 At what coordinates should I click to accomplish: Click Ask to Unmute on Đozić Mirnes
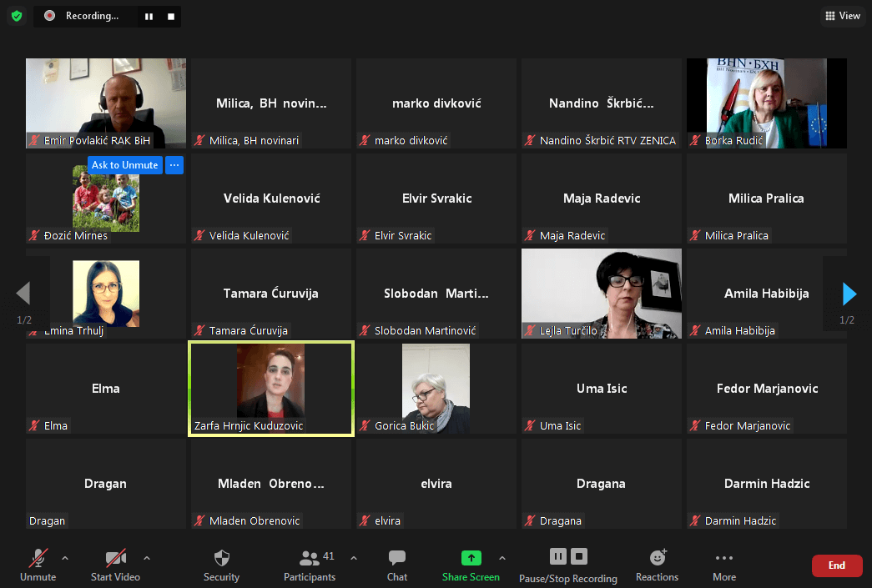pyautogui.click(x=124, y=165)
